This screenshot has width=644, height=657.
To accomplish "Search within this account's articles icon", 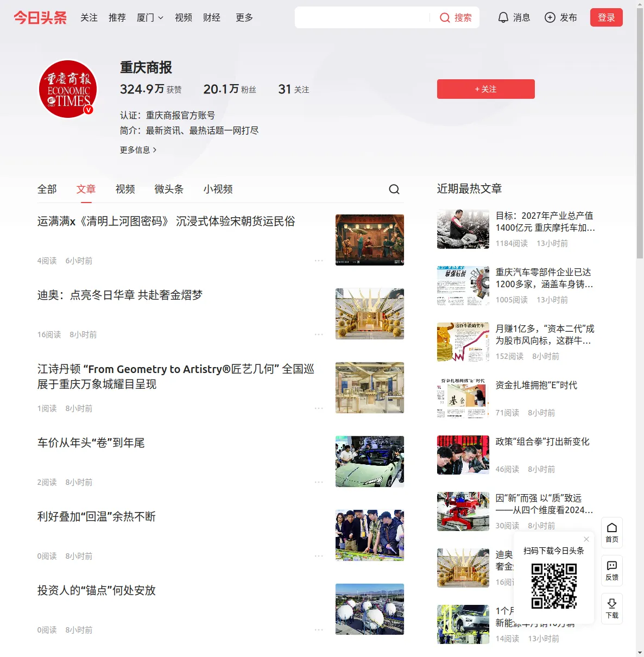I will [394, 189].
